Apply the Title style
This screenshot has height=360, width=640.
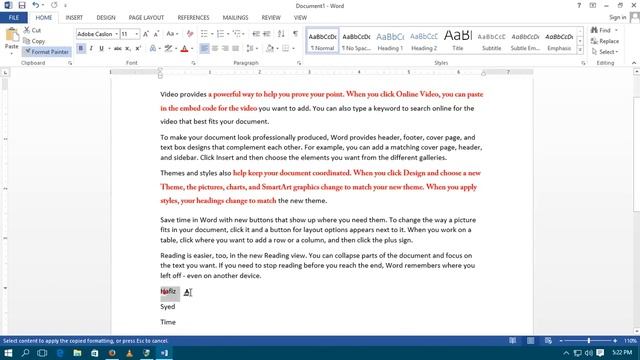click(x=458, y=41)
